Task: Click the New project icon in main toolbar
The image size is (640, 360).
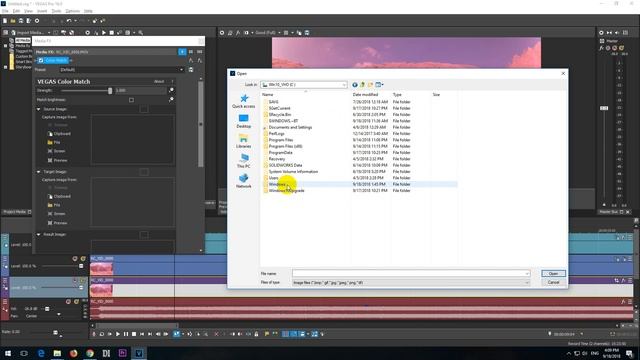Action: click(x=5, y=21)
